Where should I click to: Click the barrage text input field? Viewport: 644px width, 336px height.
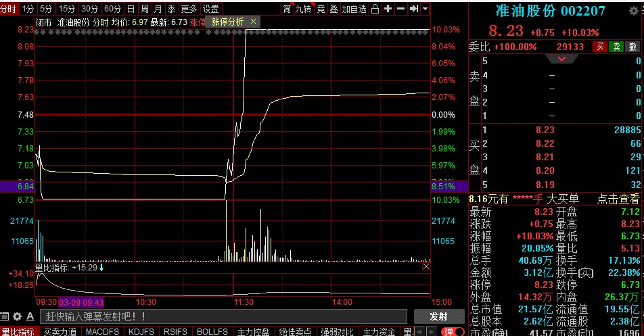[223, 316]
